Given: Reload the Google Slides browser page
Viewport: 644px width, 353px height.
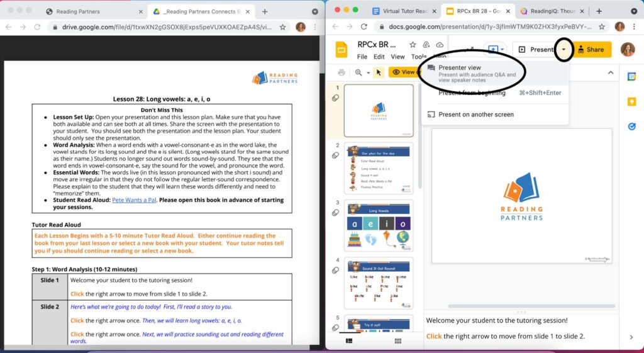Looking at the screenshot, I should tap(364, 26).
